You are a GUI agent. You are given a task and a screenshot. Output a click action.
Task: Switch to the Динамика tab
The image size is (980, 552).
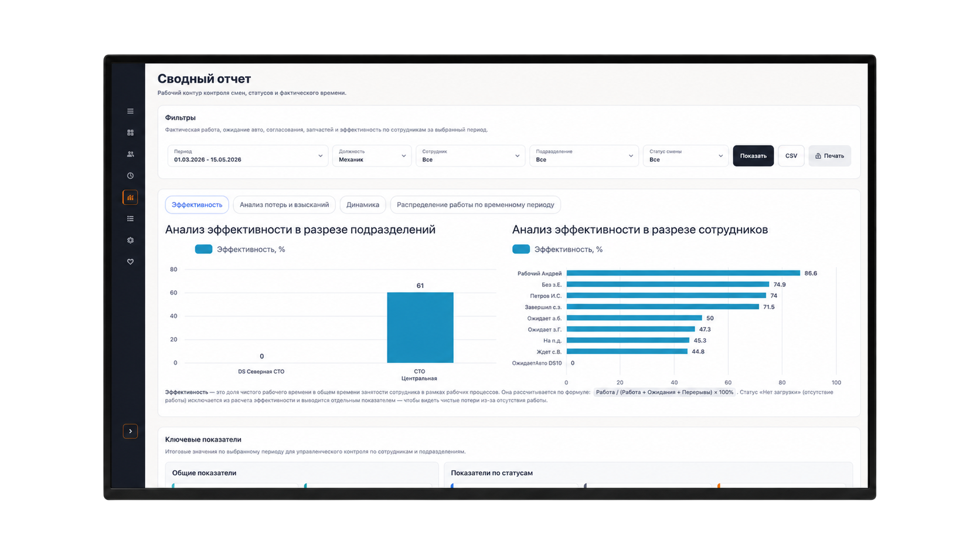pyautogui.click(x=362, y=205)
